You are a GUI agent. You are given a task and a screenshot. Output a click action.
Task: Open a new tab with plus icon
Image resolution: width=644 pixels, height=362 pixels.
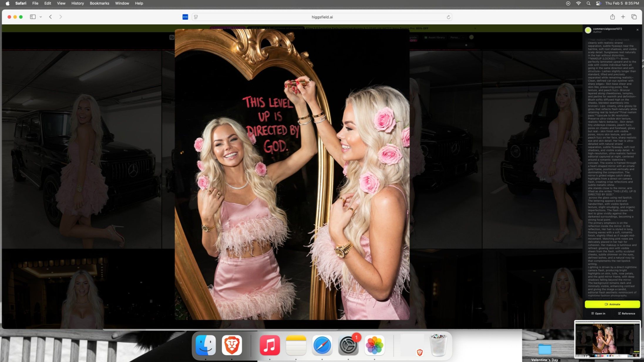[x=623, y=17]
